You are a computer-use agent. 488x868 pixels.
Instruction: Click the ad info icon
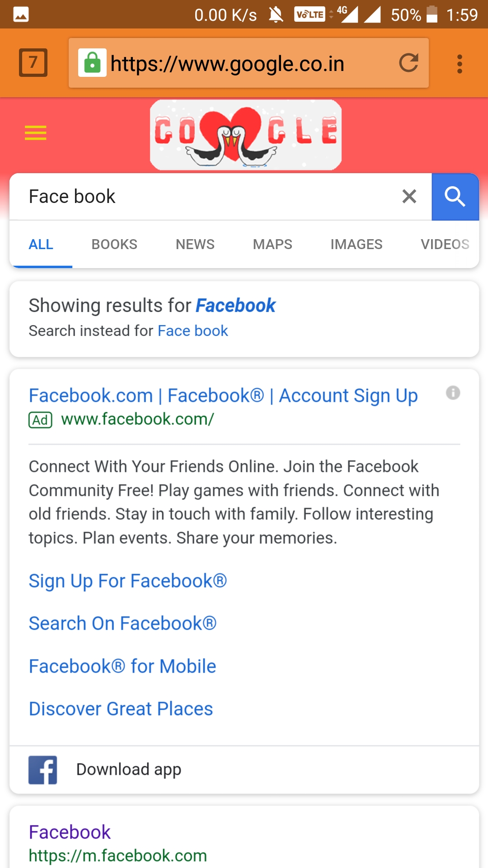coord(453,393)
